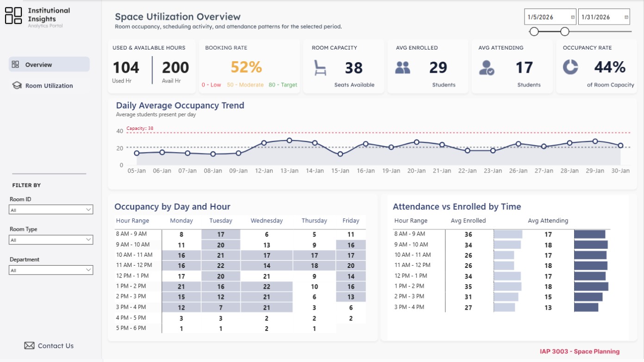Click the 05-Jan data point on trend line
The height and width of the screenshot is (362, 644).
point(137,153)
